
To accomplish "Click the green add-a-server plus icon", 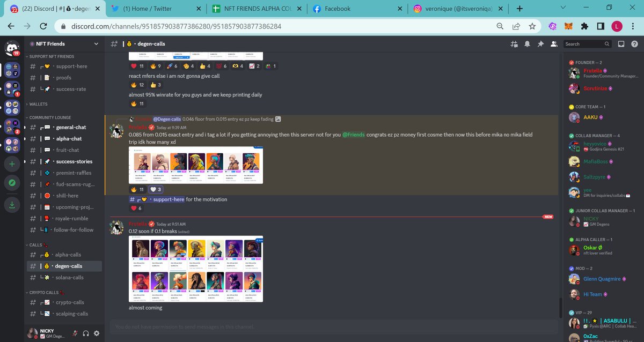I will point(11,164).
